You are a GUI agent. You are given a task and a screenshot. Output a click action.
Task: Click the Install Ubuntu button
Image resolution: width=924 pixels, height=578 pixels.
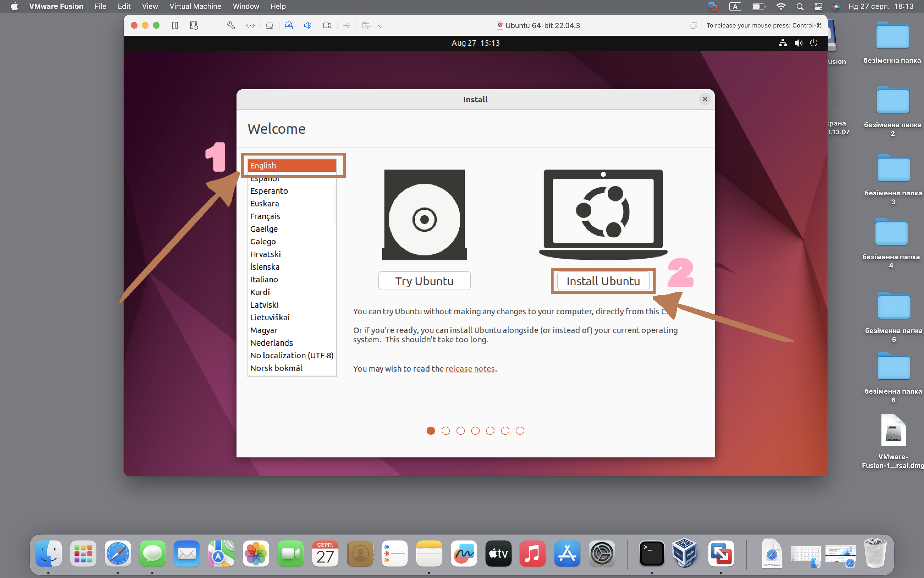603,280
